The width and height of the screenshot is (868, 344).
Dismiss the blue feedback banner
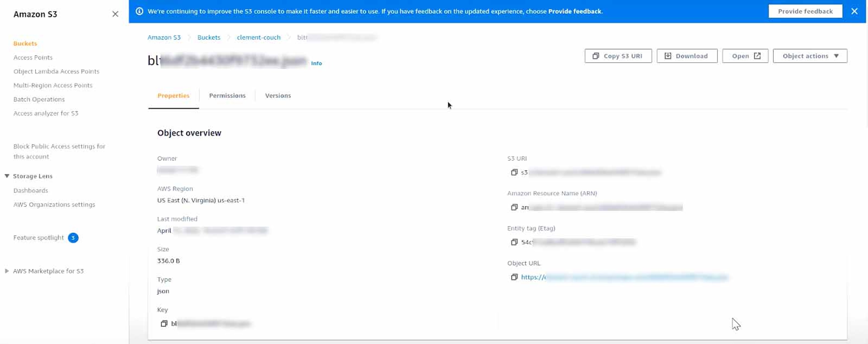click(854, 11)
